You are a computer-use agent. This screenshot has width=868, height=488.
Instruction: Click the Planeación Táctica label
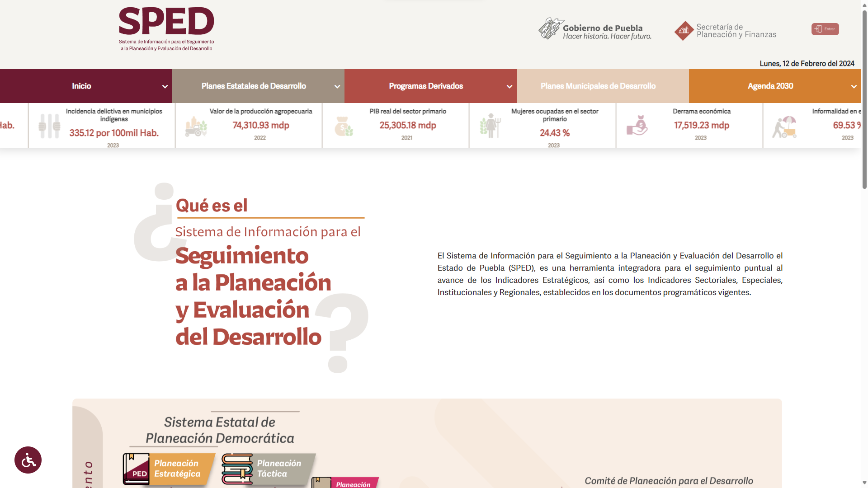point(279,469)
